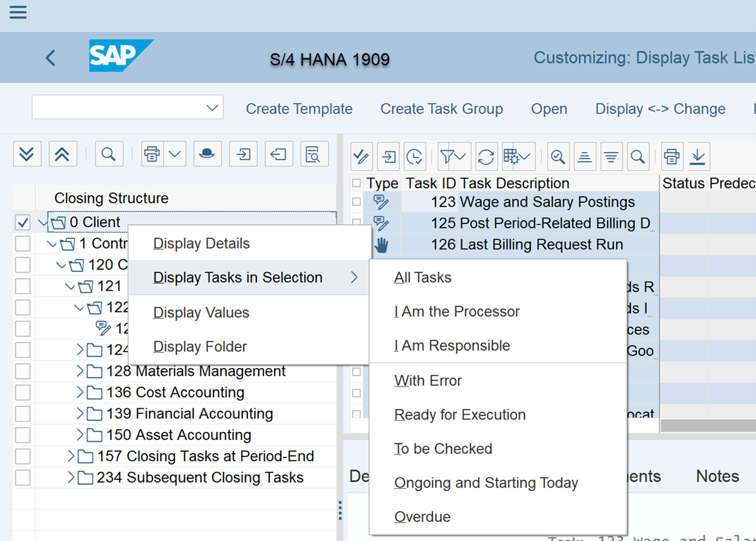Uncheck the 0 Client checkbox
The height and width of the screenshot is (541, 756).
point(22,223)
